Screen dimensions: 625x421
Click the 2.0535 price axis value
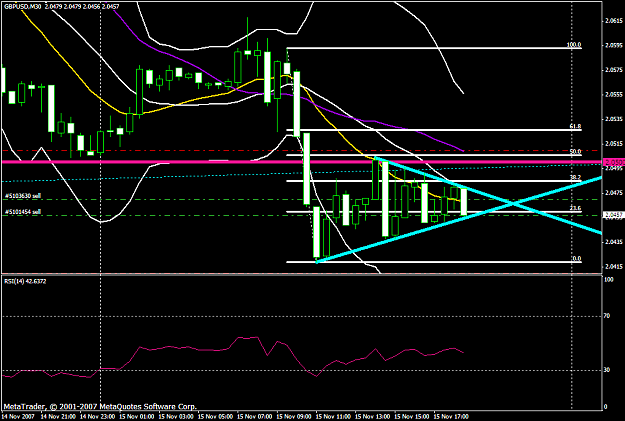(614, 119)
